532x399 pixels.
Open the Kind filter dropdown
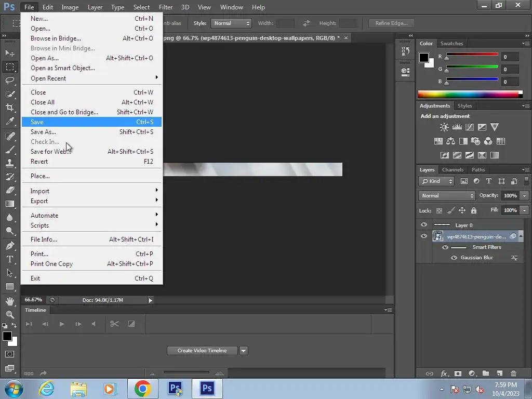[x=436, y=181]
